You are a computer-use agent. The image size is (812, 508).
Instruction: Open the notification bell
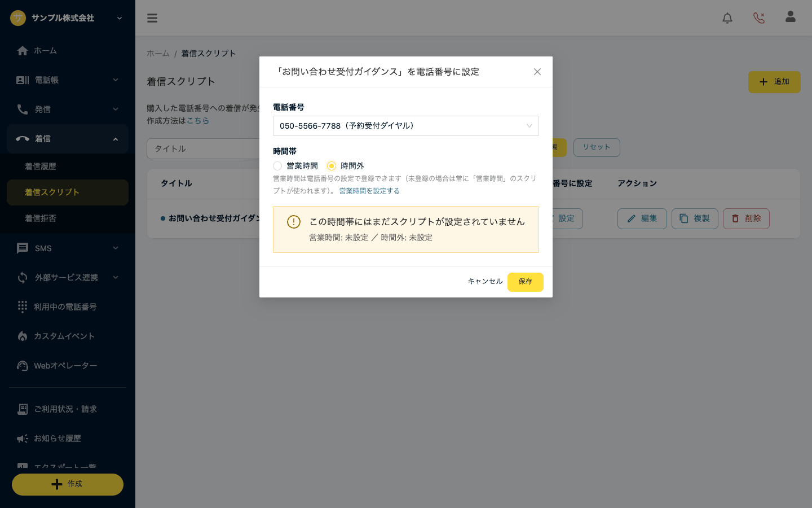(x=727, y=18)
